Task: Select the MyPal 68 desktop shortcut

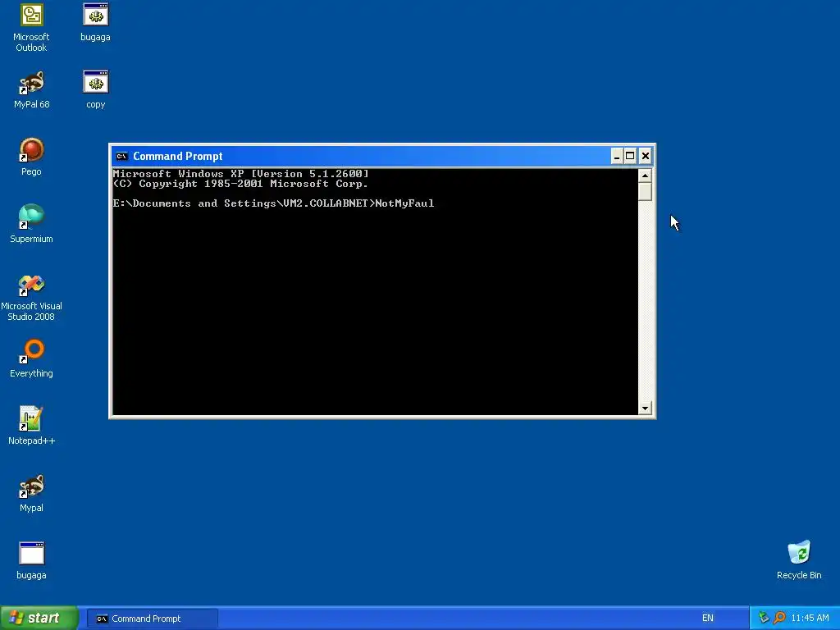Action: coord(31,89)
